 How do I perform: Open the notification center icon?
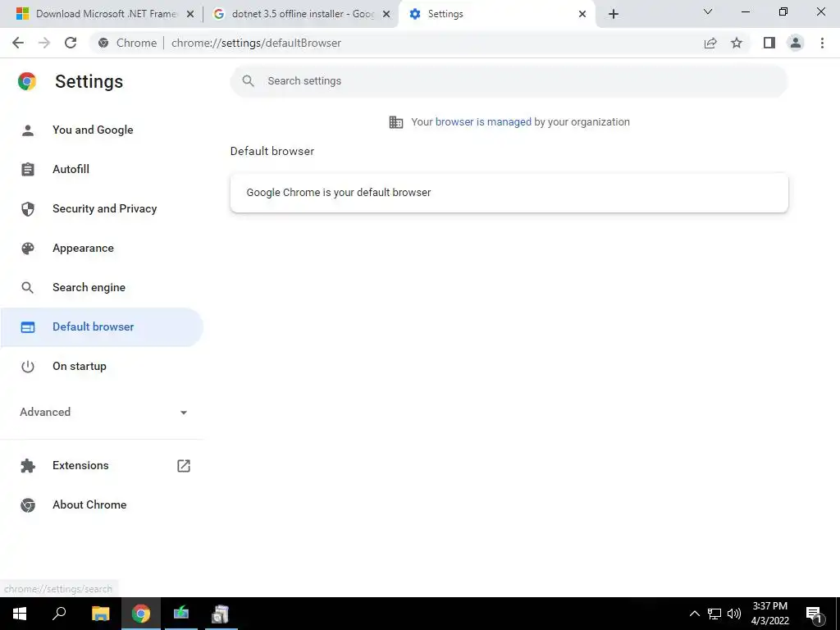(815, 614)
